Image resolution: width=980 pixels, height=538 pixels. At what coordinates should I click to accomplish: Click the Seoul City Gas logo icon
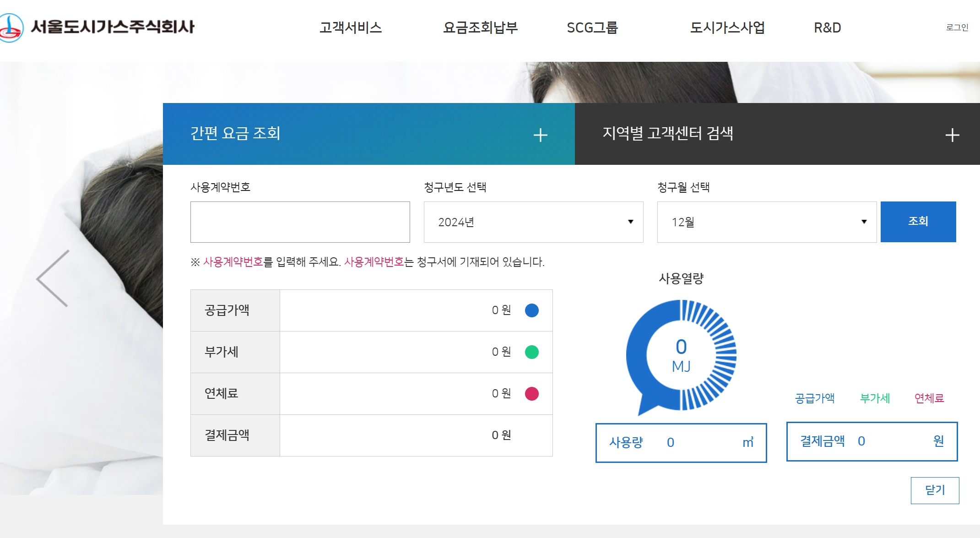click(x=11, y=27)
